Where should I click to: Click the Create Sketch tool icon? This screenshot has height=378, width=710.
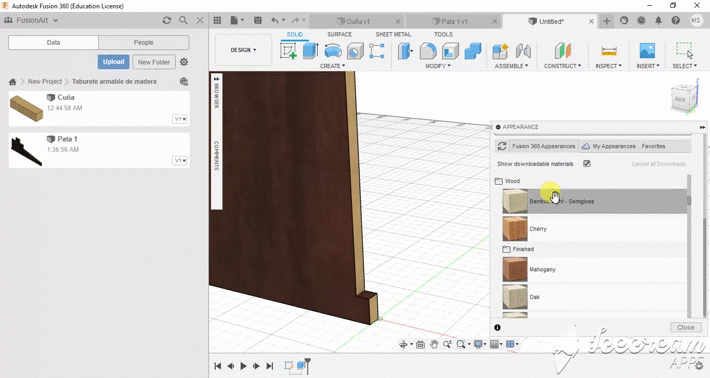tap(288, 51)
